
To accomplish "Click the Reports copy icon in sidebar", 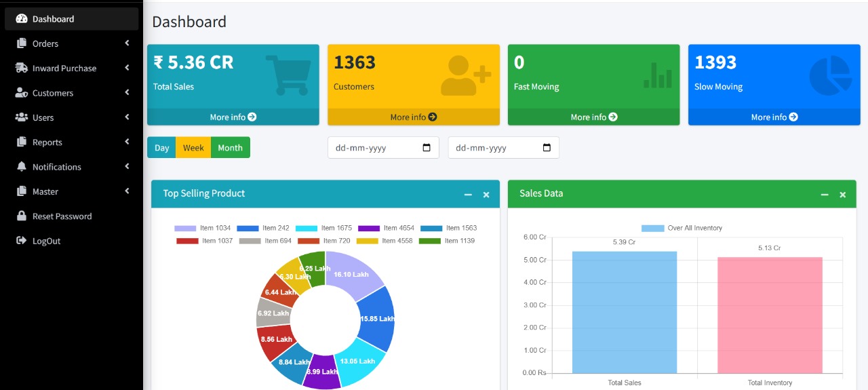I will (x=22, y=142).
